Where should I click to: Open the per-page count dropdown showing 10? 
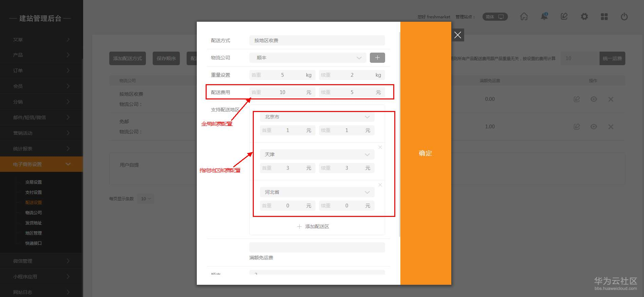(146, 199)
